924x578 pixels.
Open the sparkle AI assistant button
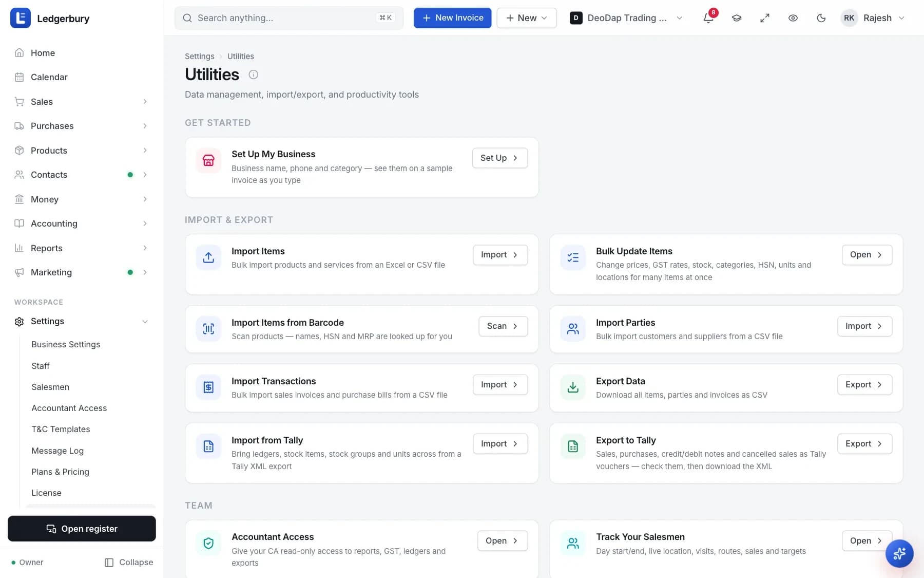pyautogui.click(x=899, y=553)
